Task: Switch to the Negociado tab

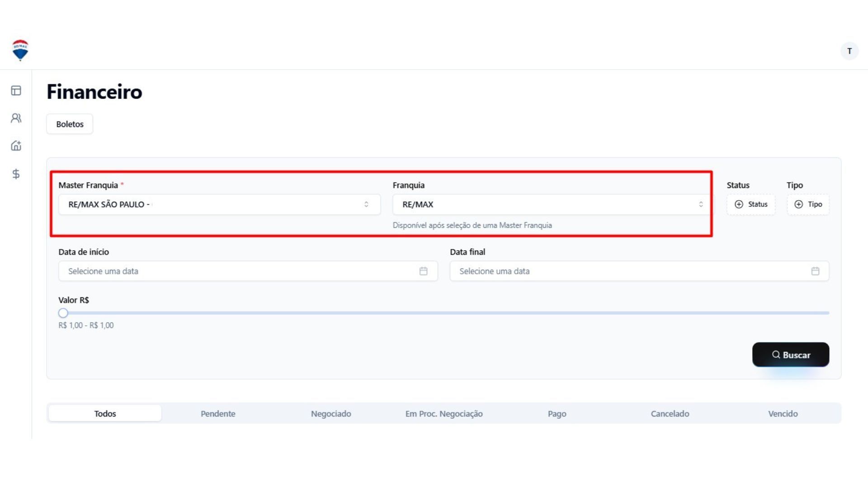Action: coord(331,413)
